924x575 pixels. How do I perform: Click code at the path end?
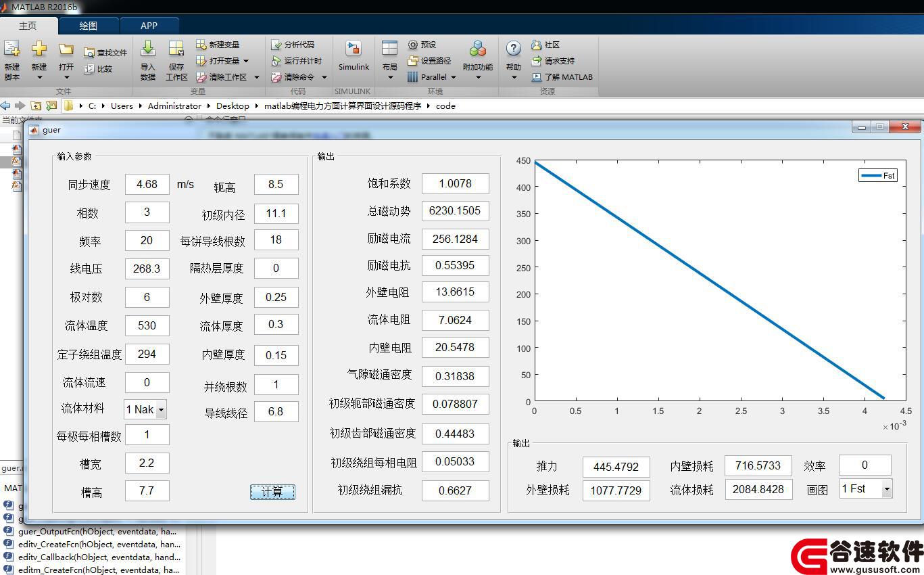click(445, 106)
